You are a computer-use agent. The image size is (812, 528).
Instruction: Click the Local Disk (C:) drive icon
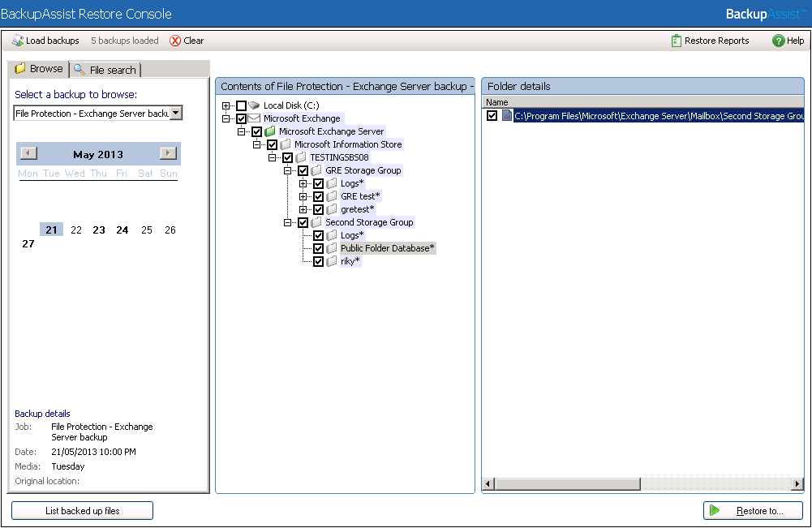(x=254, y=105)
